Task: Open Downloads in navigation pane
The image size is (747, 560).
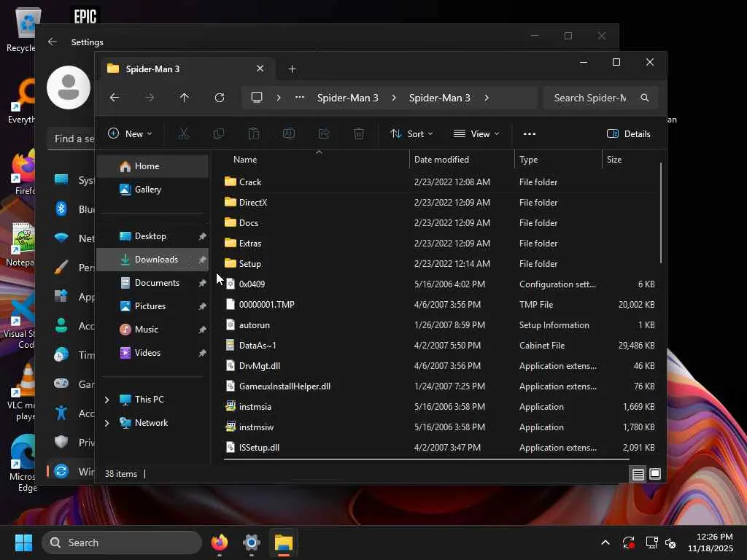Action: 152,260
